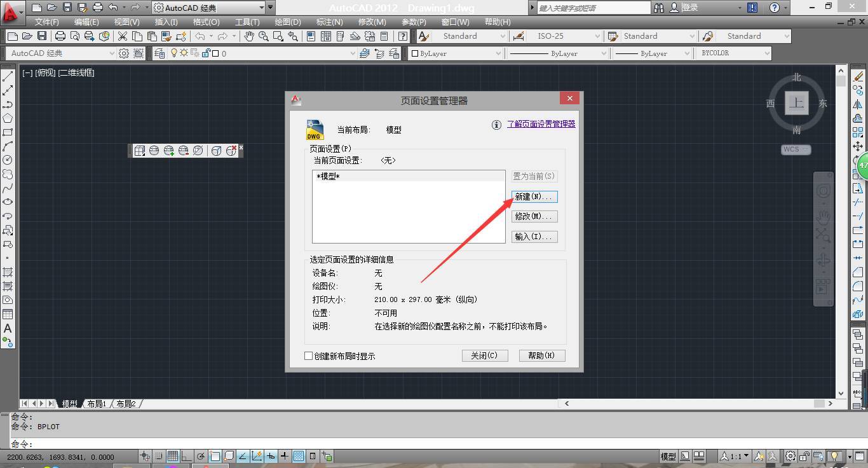Open the 文件(F) menu

pyautogui.click(x=47, y=22)
